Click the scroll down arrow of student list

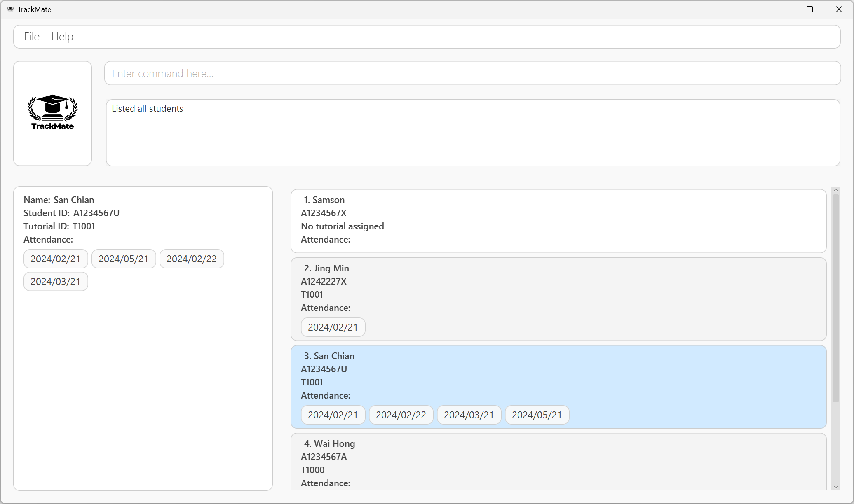coord(836,487)
